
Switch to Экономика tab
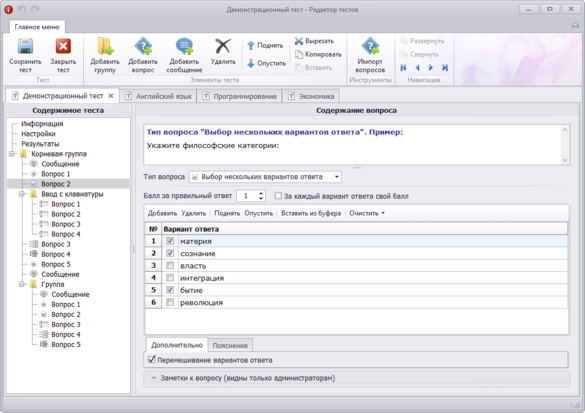pyautogui.click(x=311, y=96)
